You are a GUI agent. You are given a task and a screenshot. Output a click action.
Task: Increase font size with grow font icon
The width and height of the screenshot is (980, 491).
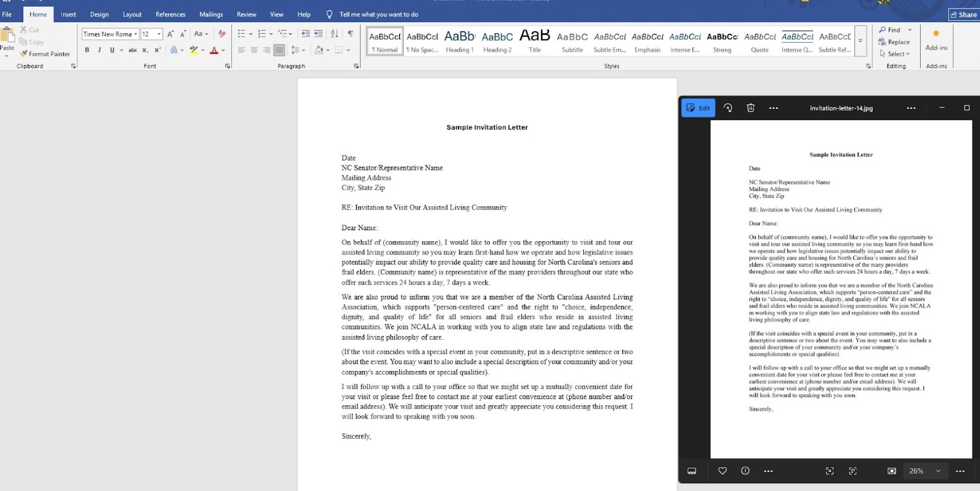(170, 34)
